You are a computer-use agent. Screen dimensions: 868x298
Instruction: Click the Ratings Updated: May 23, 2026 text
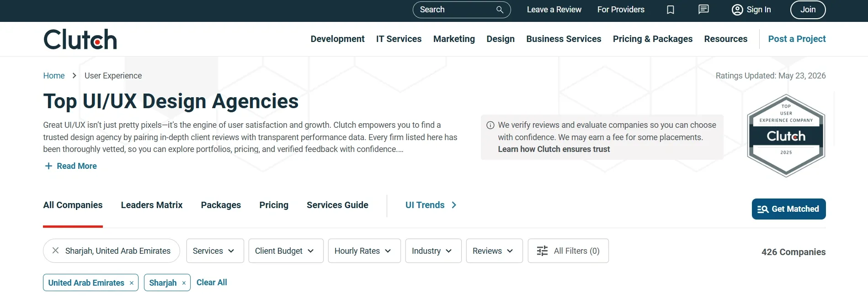[x=771, y=76]
